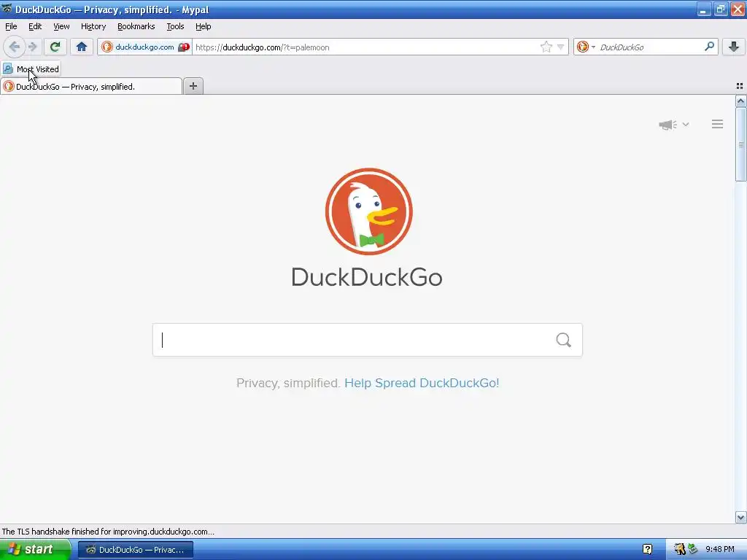This screenshot has height=560, width=747.
Task: Open the Bookmarks menu
Action: (x=136, y=26)
